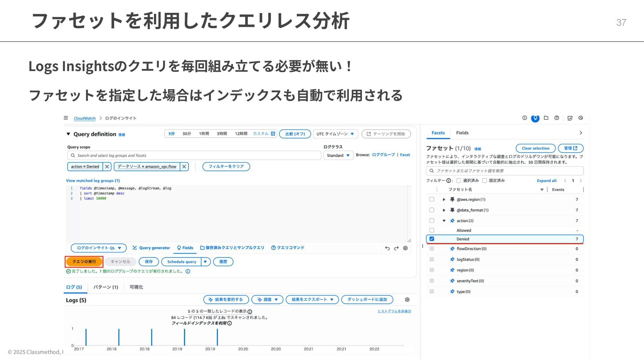Switch to the Fields tab
The height and width of the screenshot is (362, 644).
(462, 133)
